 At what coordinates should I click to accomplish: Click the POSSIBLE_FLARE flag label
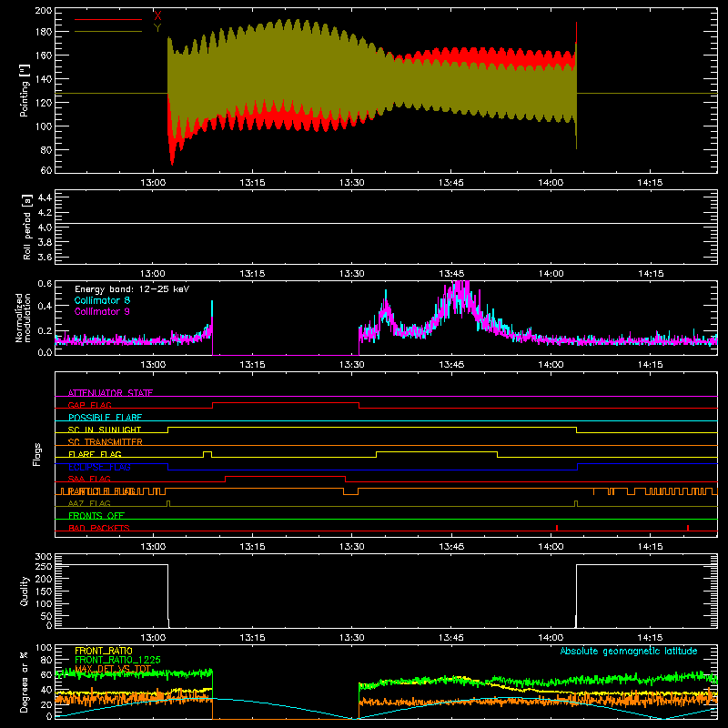tap(105, 418)
